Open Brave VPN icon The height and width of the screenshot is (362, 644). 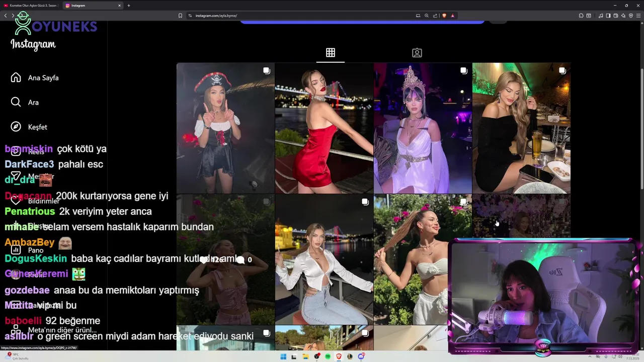coord(631,16)
